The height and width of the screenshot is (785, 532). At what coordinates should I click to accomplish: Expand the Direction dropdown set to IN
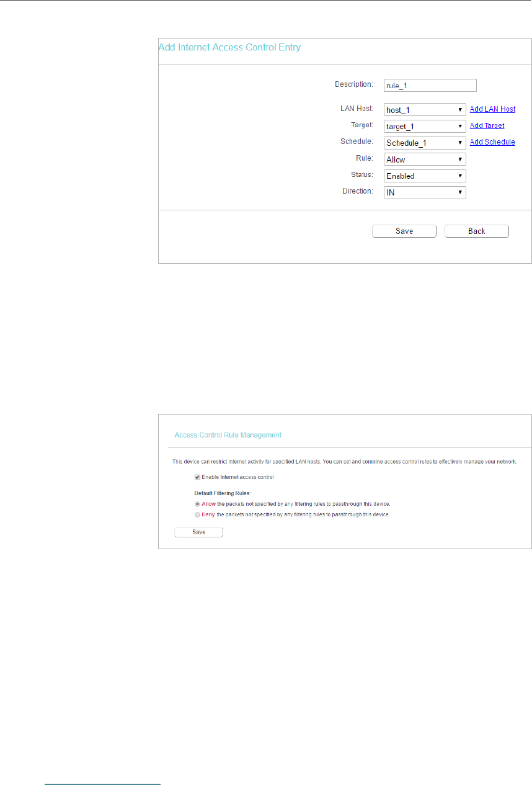click(425, 193)
